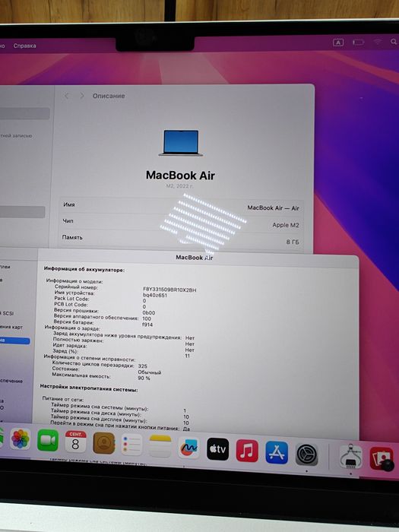Click the 'Серийный номер:' label
The height and width of the screenshot is (532, 399).
(x=76, y=287)
